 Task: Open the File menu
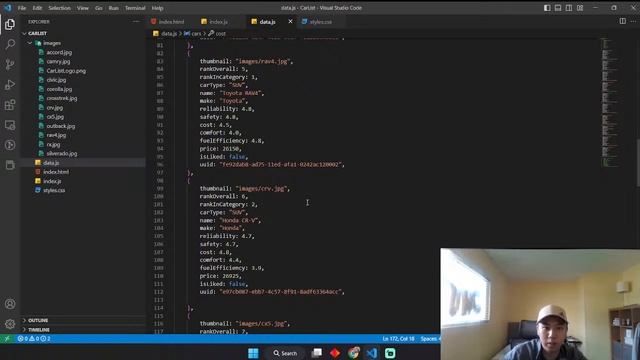pos(22,8)
